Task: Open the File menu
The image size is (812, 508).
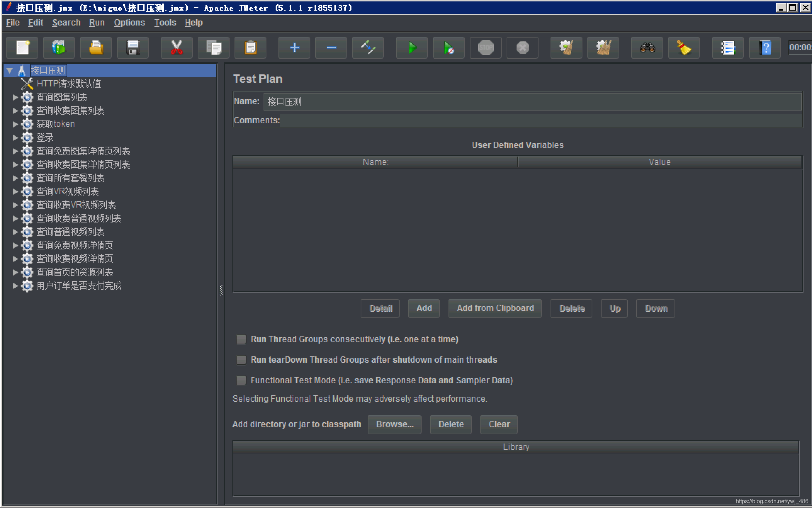Action: (13, 23)
